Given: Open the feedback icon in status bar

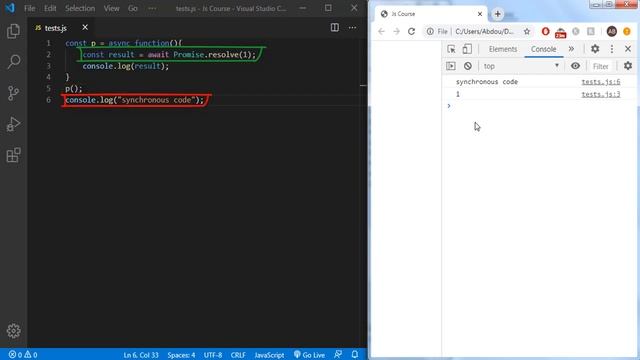Looking at the screenshot, I should pyautogui.click(x=338, y=355).
